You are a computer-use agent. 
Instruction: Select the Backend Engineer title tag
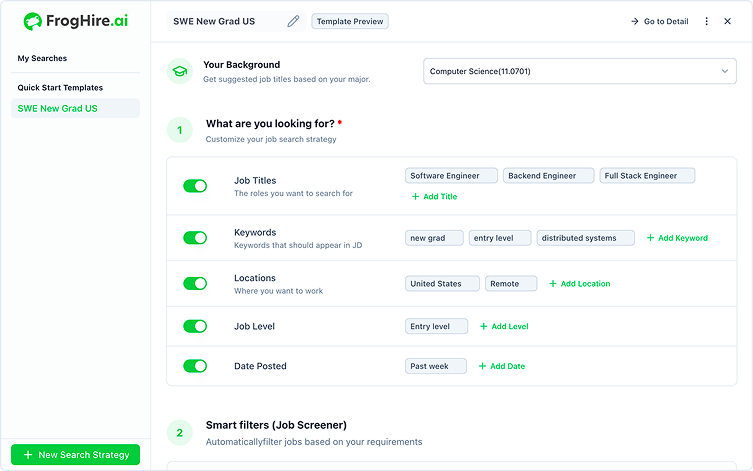click(x=548, y=176)
